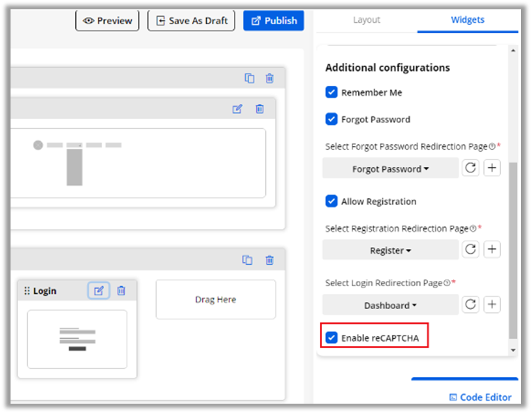Add new Forgot Password redirection page
This screenshot has width=532, height=413.
coord(492,168)
